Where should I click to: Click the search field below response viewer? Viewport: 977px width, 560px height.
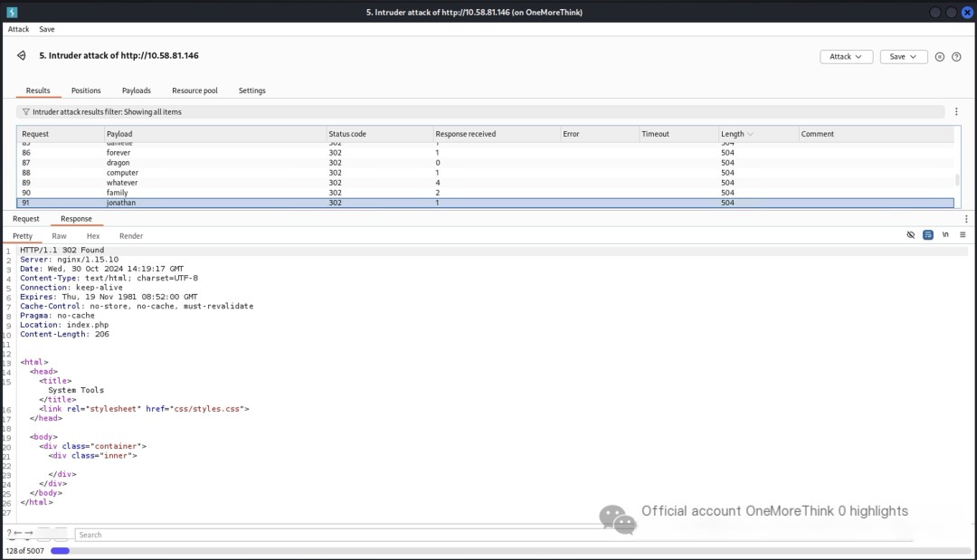coord(494,535)
